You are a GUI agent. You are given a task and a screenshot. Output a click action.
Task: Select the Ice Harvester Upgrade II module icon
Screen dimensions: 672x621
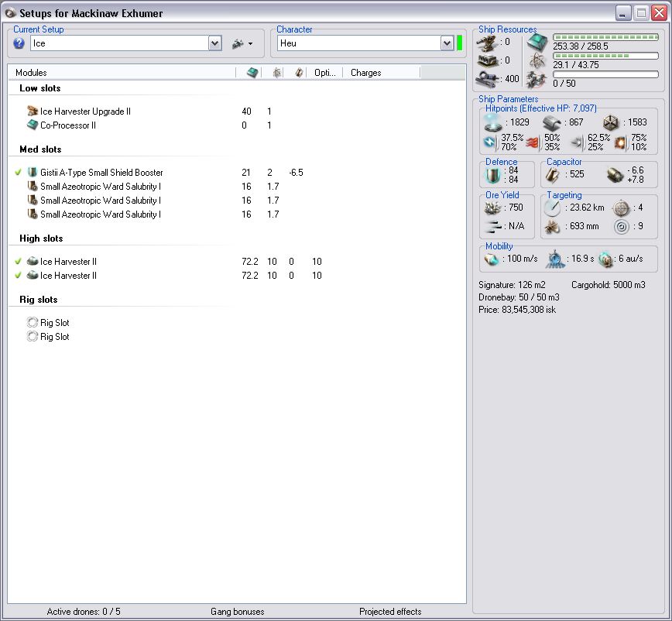33,111
